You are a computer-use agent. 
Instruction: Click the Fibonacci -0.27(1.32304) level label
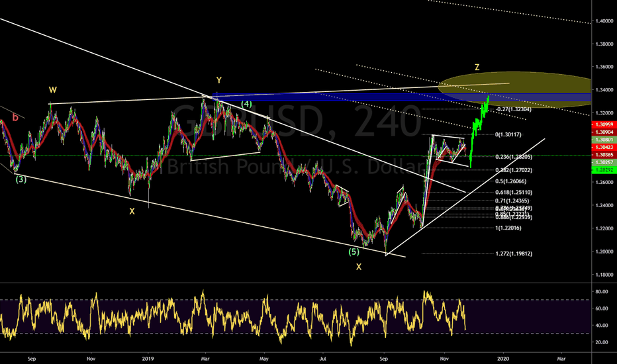click(513, 109)
